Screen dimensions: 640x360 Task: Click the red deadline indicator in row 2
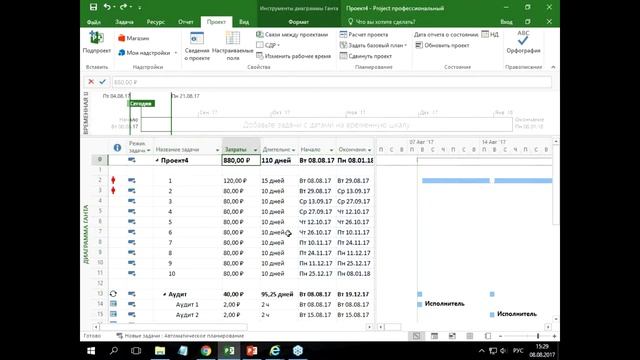(x=113, y=180)
